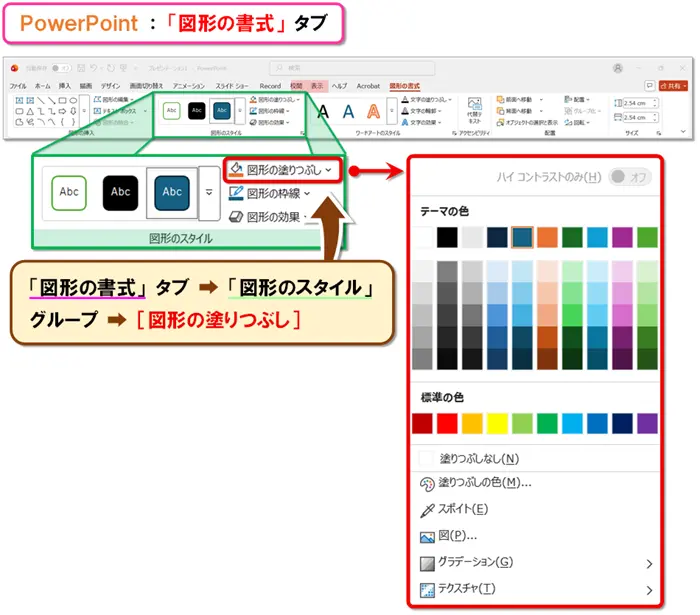The width and height of the screenshot is (700, 615).
Task: Pick the purple theme color swatch
Action: 622,237
